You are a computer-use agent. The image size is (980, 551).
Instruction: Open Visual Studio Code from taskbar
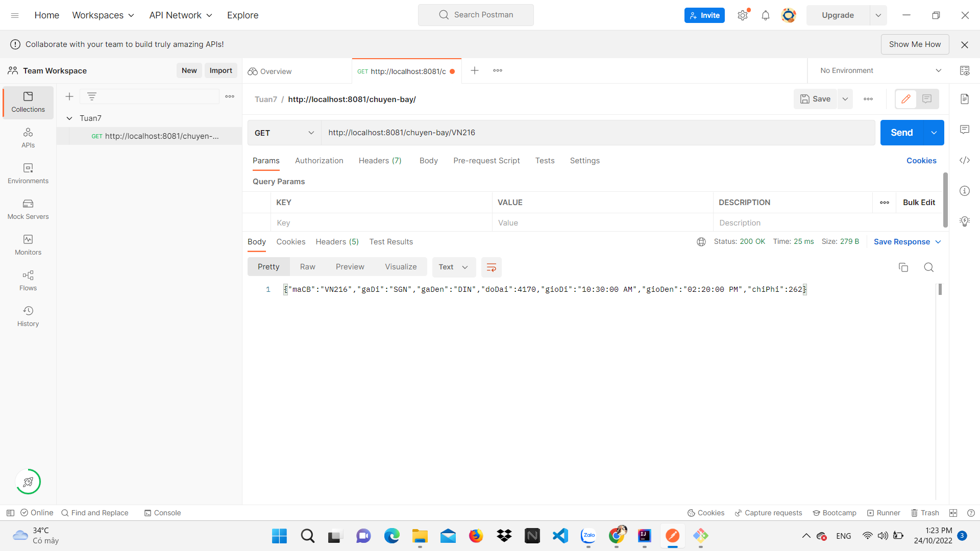[560, 536]
